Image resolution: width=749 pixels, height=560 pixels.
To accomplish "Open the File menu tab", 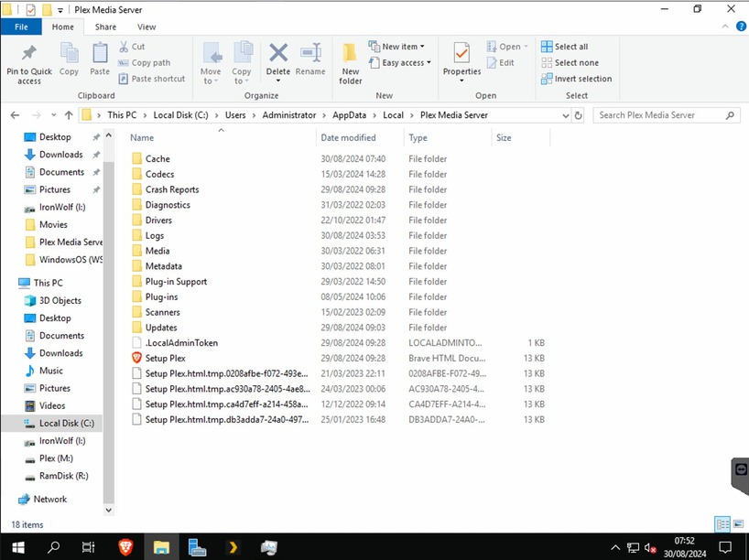I will point(21,27).
